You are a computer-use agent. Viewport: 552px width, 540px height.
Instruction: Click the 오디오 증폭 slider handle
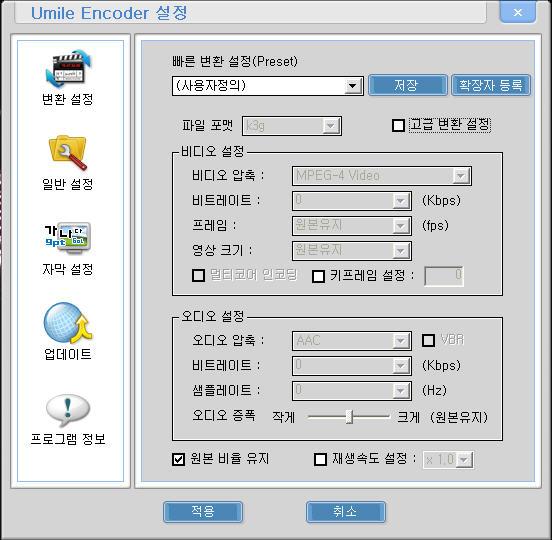(x=349, y=417)
